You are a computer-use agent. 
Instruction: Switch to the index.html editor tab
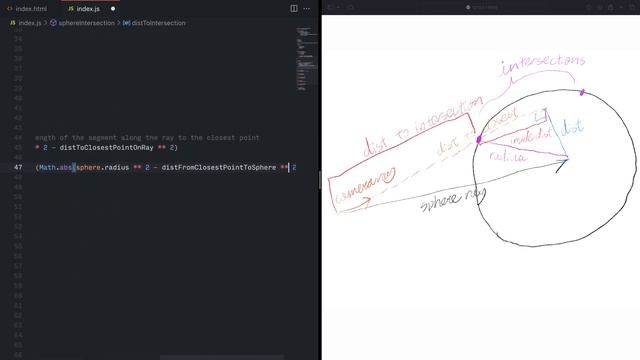[x=27, y=9]
